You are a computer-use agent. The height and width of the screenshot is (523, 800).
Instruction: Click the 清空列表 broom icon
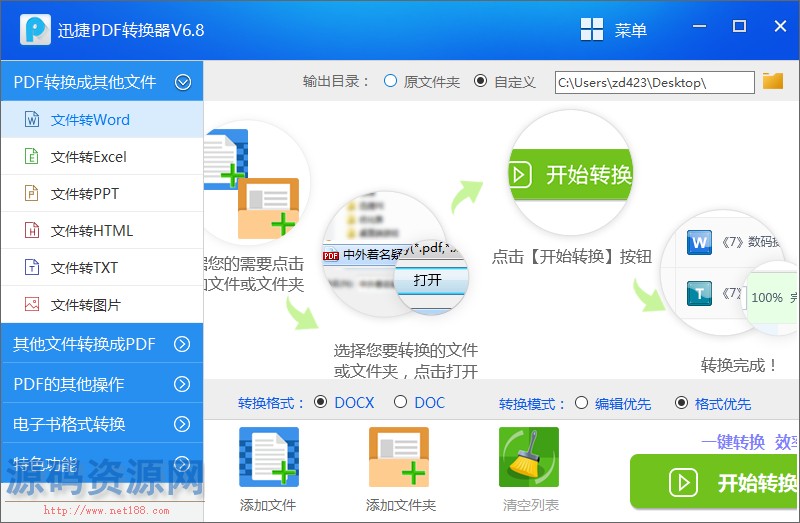coord(529,457)
